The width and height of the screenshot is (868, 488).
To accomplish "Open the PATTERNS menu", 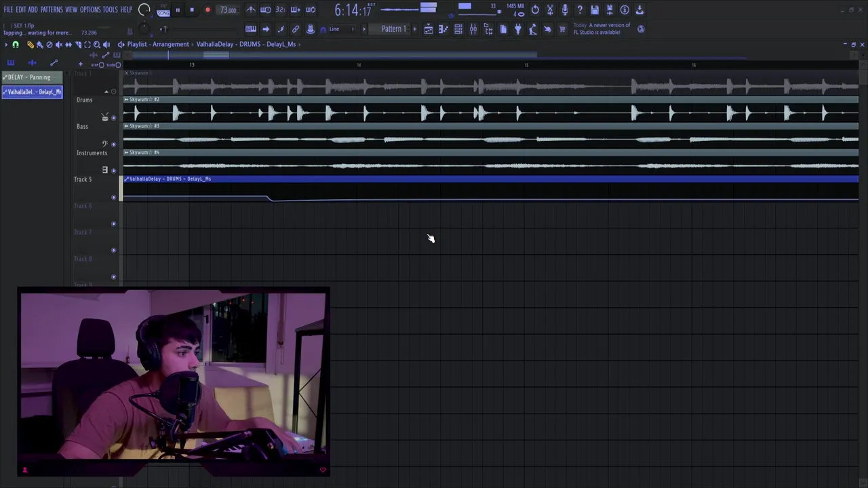I will coord(52,9).
